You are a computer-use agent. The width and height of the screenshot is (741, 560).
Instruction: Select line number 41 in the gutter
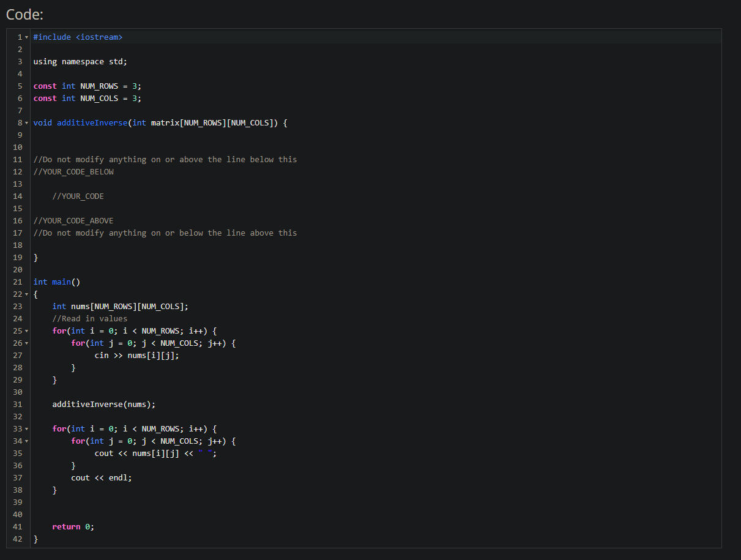[x=17, y=526]
